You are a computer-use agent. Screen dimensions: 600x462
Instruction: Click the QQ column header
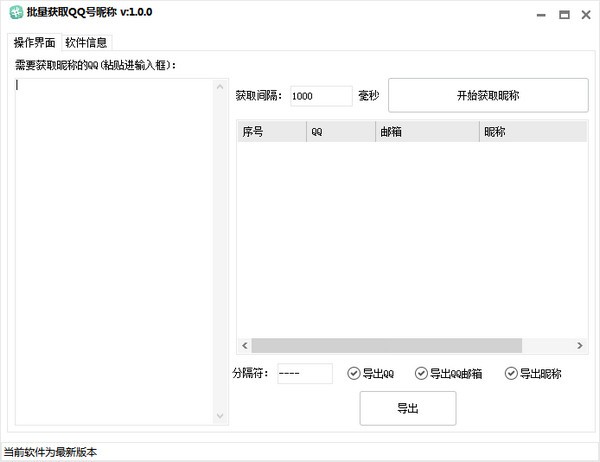click(340, 132)
